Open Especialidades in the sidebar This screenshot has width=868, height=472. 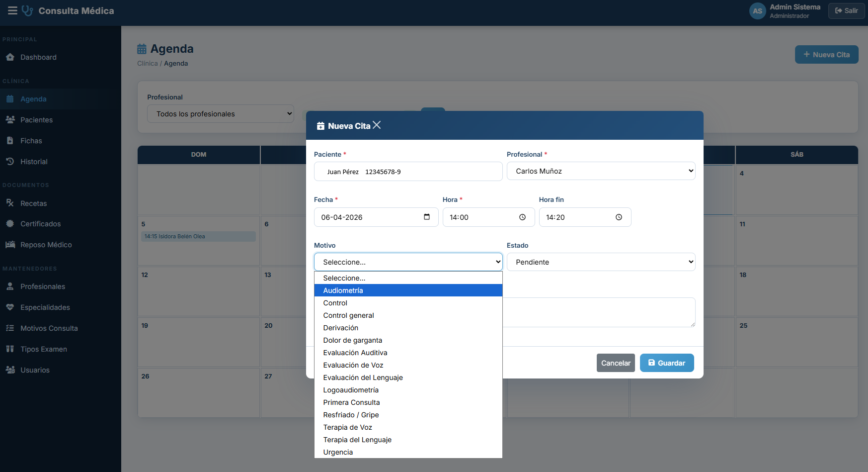61,307
